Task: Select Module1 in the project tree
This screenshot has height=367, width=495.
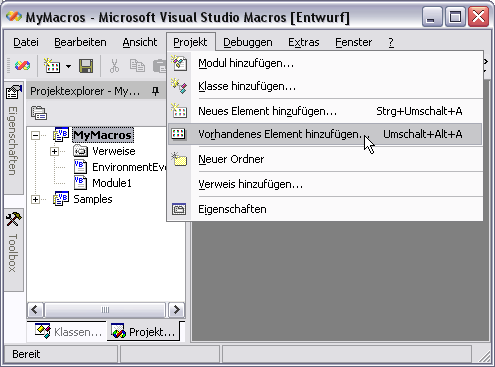Action: pyautogui.click(x=112, y=183)
